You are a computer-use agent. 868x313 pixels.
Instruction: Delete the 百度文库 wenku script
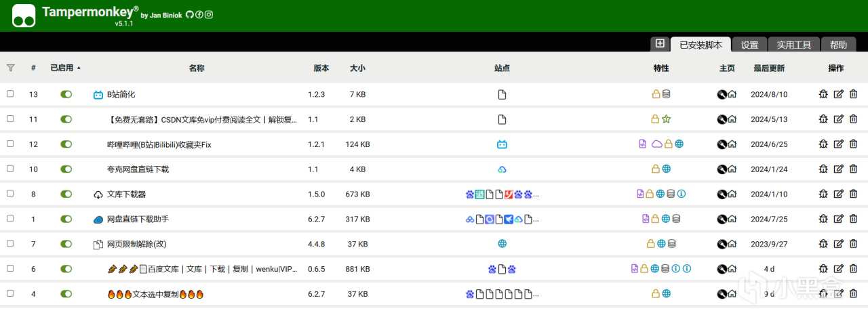tap(853, 268)
